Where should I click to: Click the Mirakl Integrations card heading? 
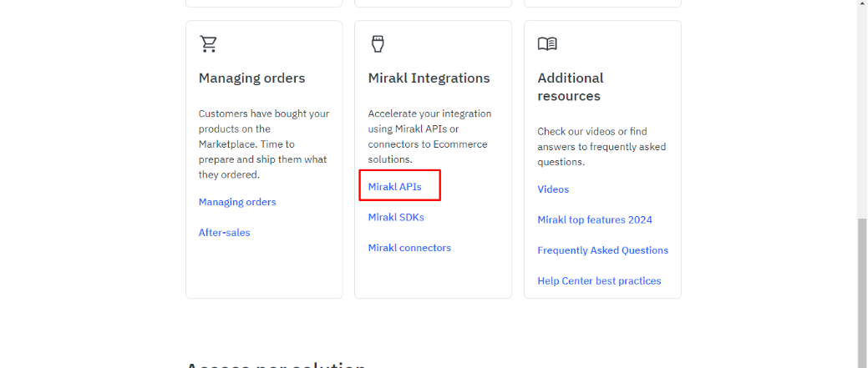(x=429, y=78)
